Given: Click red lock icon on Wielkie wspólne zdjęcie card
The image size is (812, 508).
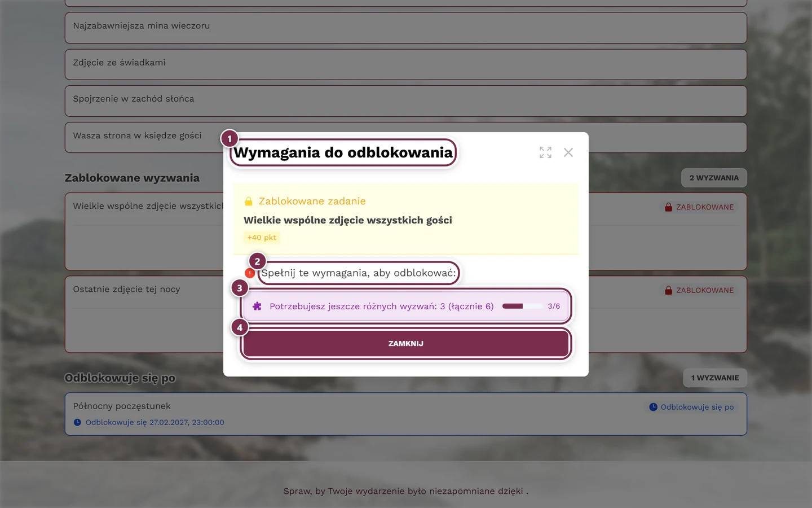Looking at the screenshot, I should 668,207.
